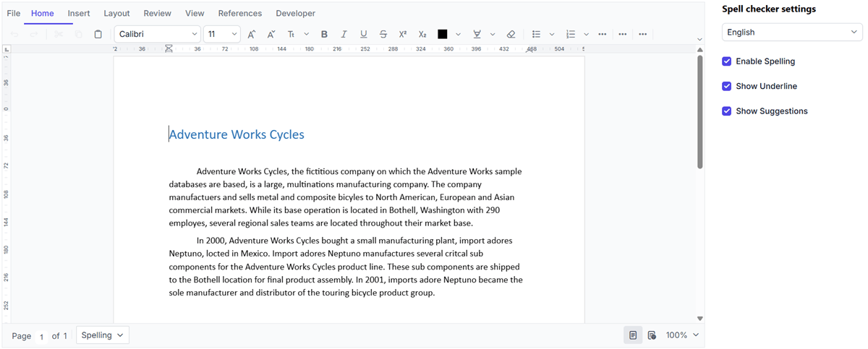
Task: Open the File menu
Action: click(14, 13)
